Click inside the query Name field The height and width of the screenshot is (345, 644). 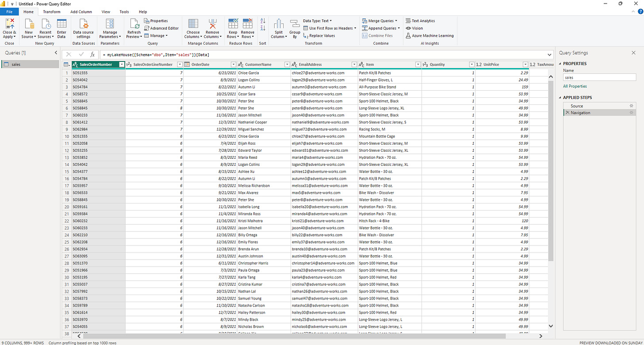[599, 77]
